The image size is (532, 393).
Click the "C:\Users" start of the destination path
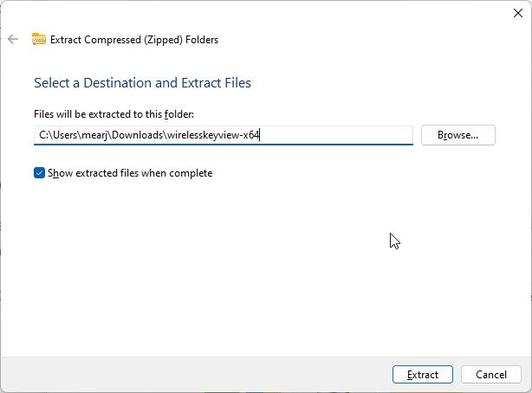click(x=57, y=135)
